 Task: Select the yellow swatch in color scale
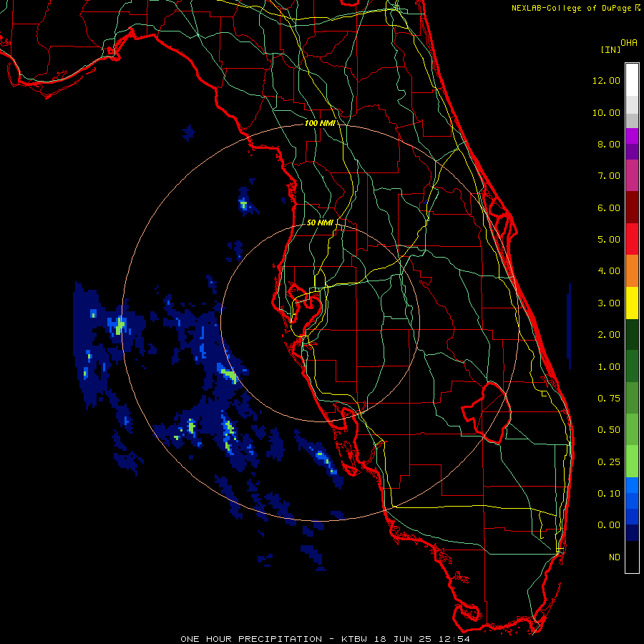click(632, 303)
